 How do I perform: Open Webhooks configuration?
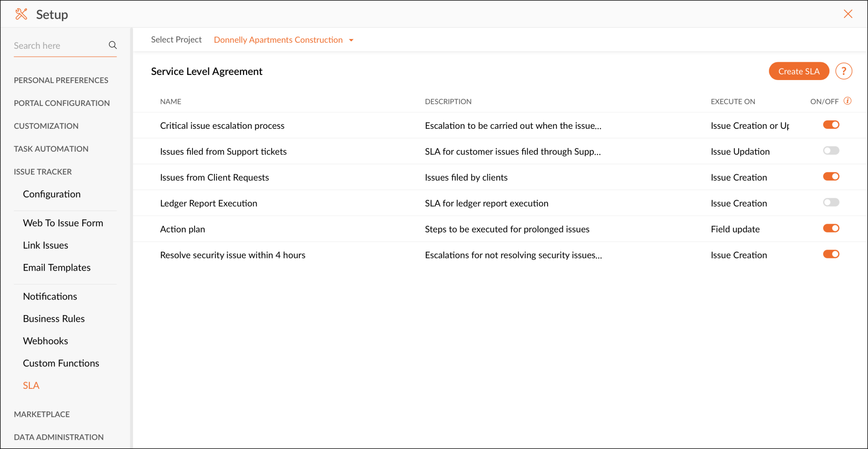(45, 341)
